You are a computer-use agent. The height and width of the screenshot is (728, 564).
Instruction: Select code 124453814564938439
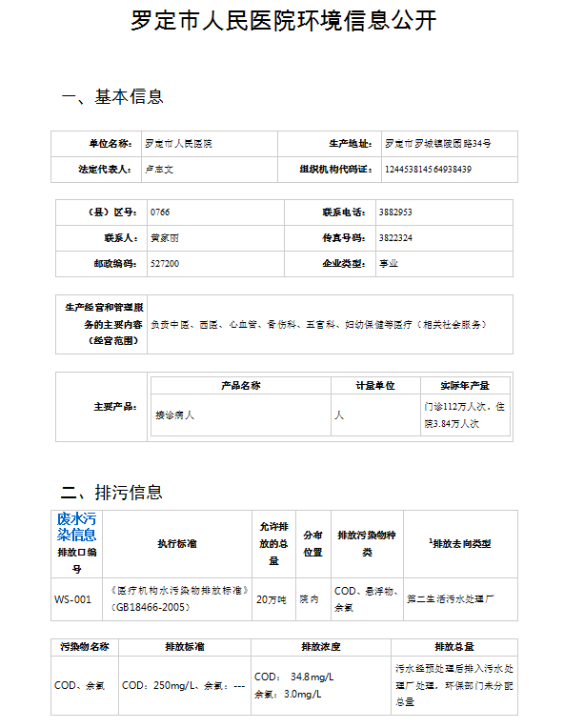[x=428, y=170]
